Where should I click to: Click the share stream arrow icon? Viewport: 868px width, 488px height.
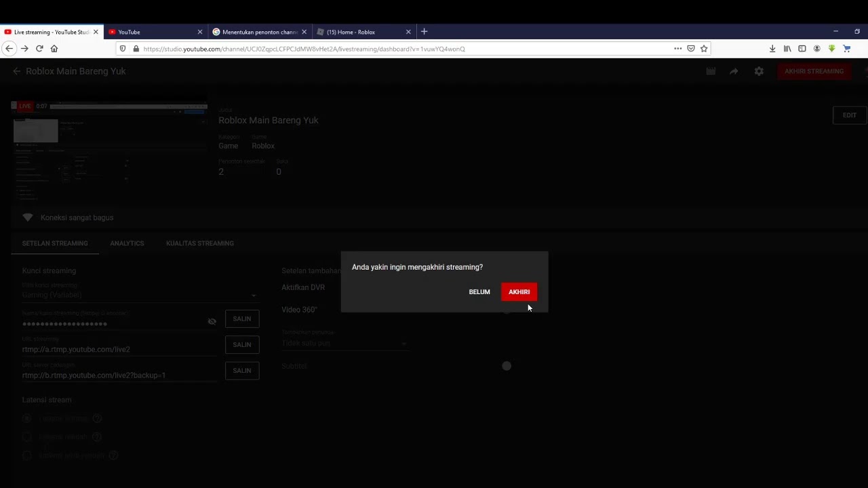(x=734, y=71)
